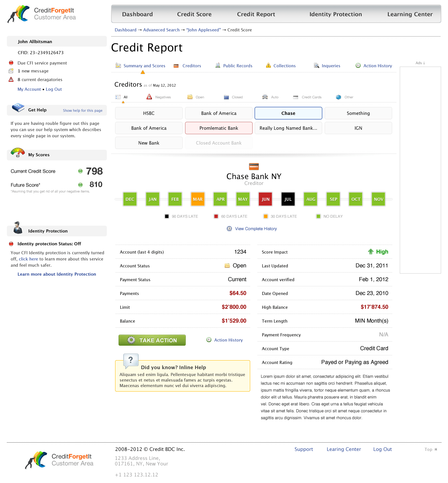Viewport: 448px width, 483px height.
Task: Open the View Complete History link
Action: click(256, 229)
